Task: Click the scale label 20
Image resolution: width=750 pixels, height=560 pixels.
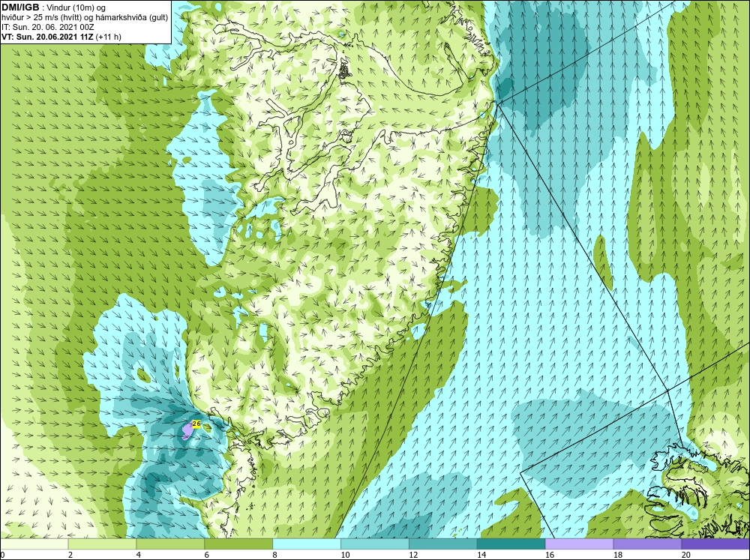Action: (x=686, y=555)
